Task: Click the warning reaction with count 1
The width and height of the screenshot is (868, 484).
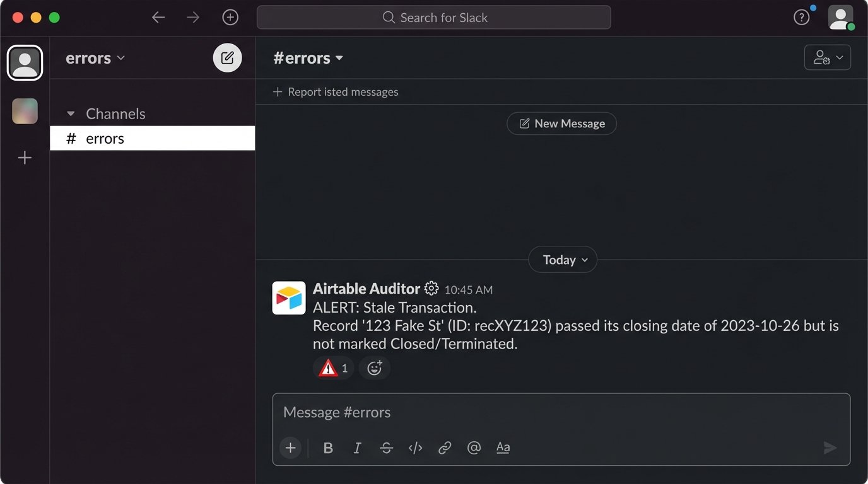Action: point(333,368)
